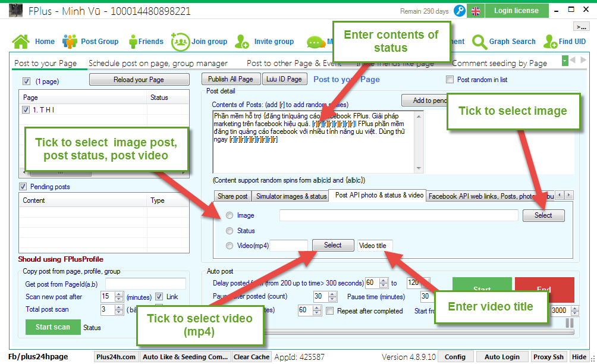Screen dimensions: 597x364
Task: Click the green speech bubble message icon
Action: click(x=316, y=42)
